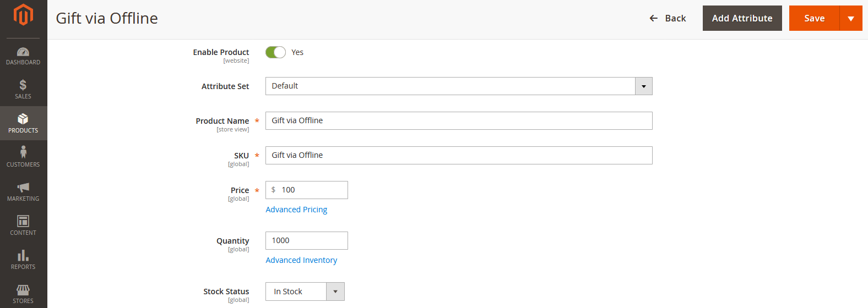Open the Customers person icon
Screen dimensions: 868x308
[23, 153]
